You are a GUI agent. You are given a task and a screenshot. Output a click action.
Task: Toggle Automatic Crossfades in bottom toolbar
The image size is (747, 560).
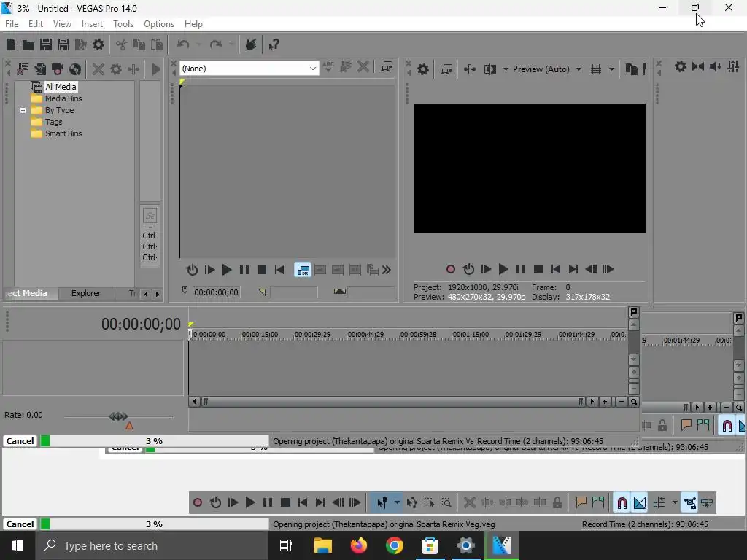click(640, 502)
